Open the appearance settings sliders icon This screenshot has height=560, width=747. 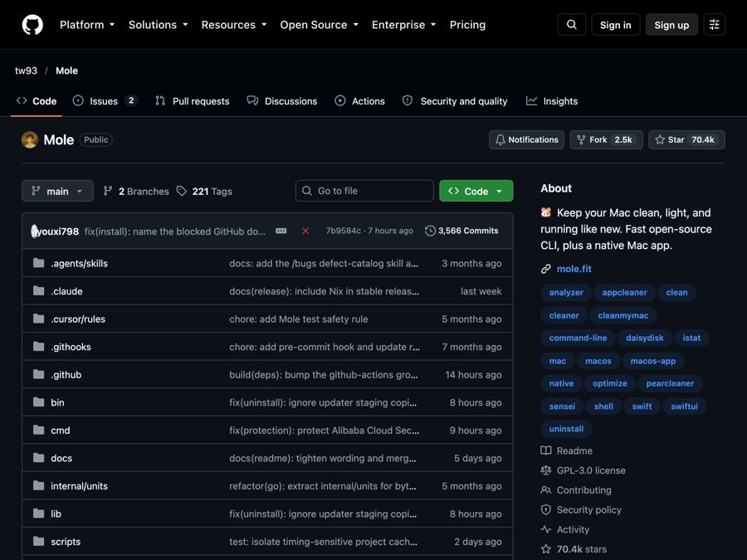coord(714,25)
